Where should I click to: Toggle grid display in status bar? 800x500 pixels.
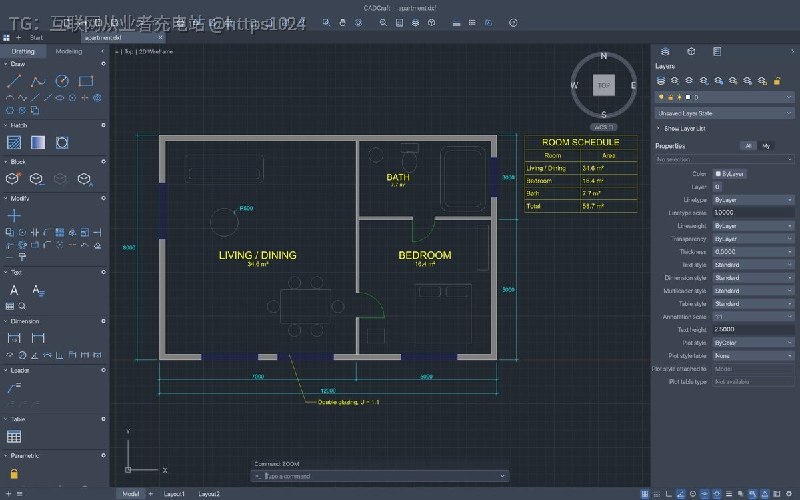point(645,494)
